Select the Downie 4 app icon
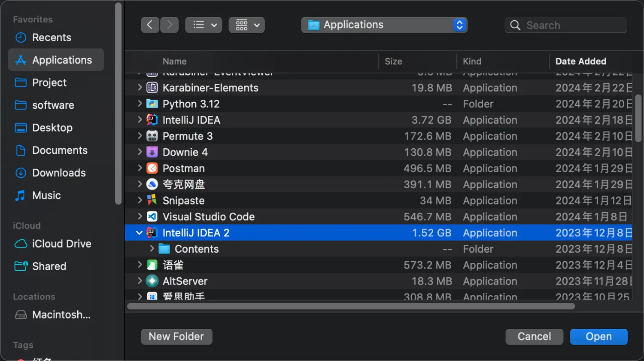The width and height of the screenshot is (644, 361). tap(152, 152)
